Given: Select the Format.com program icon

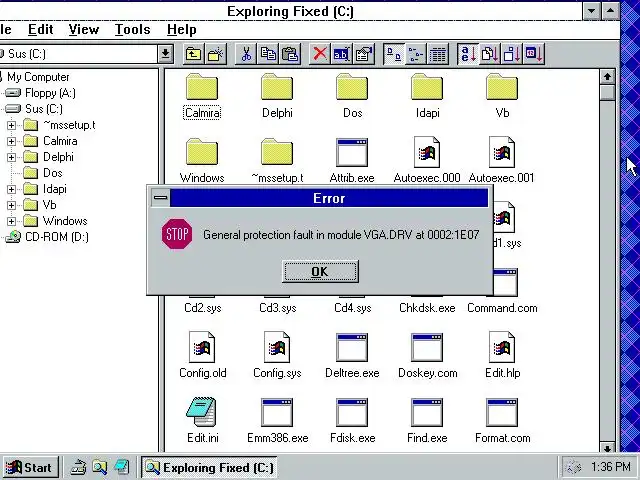Looking at the screenshot, I should tap(502, 412).
